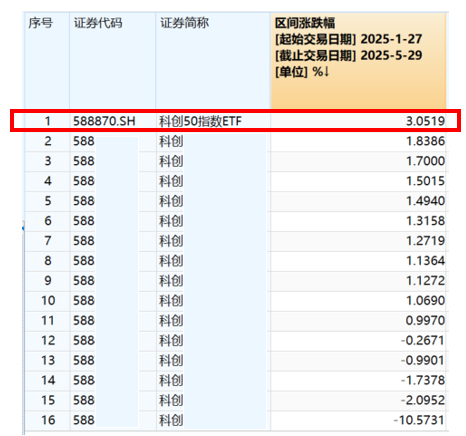This screenshot has width=466, height=436.
Task: Click the value 3.0519 in row 1
Action: (425, 121)
